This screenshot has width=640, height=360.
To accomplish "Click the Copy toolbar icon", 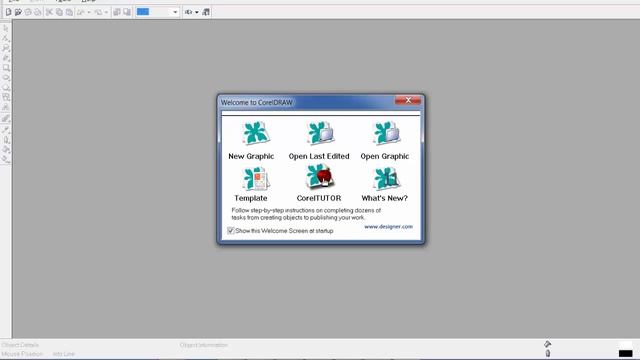I will click(x=59, y=12).
